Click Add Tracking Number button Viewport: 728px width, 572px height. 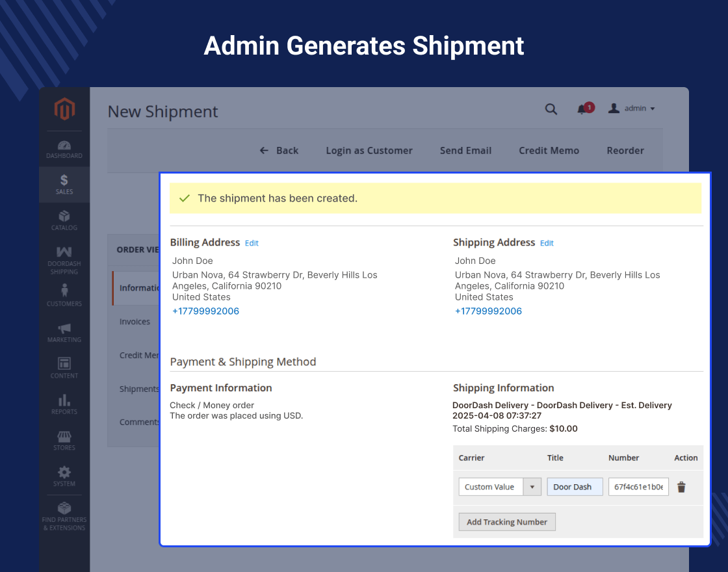(507, 522)
